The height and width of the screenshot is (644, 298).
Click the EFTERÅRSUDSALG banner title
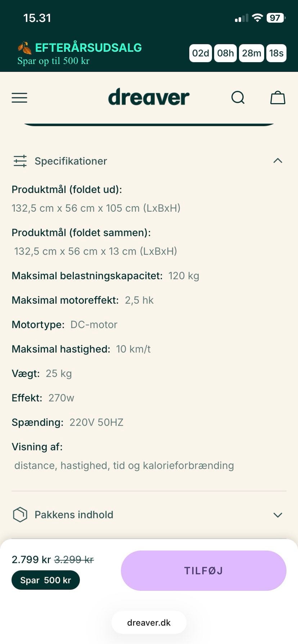[x=88, y=48]
